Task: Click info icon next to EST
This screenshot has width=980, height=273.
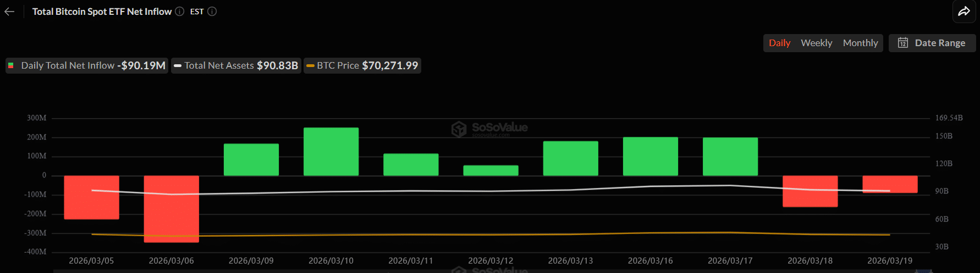Action: [x=212, y=12]
